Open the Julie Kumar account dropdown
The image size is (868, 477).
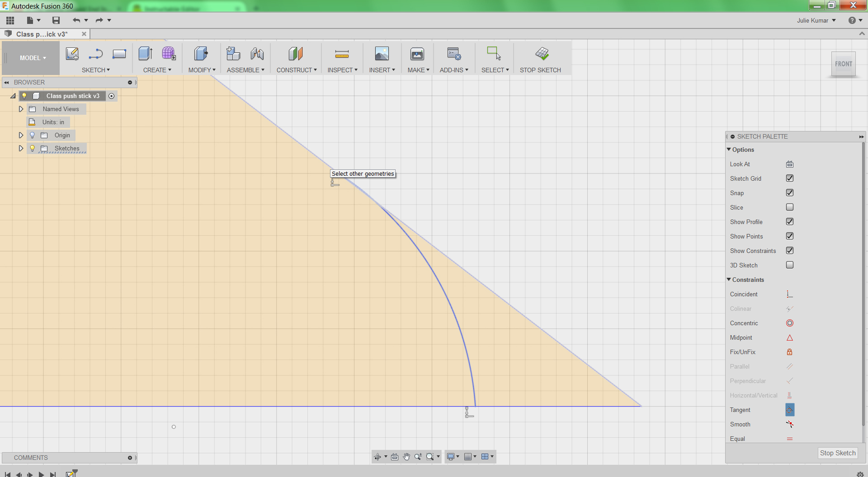point(816,20)
